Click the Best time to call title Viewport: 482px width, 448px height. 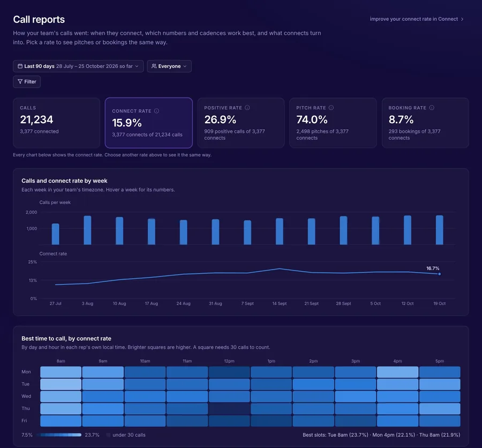[66, 339]
